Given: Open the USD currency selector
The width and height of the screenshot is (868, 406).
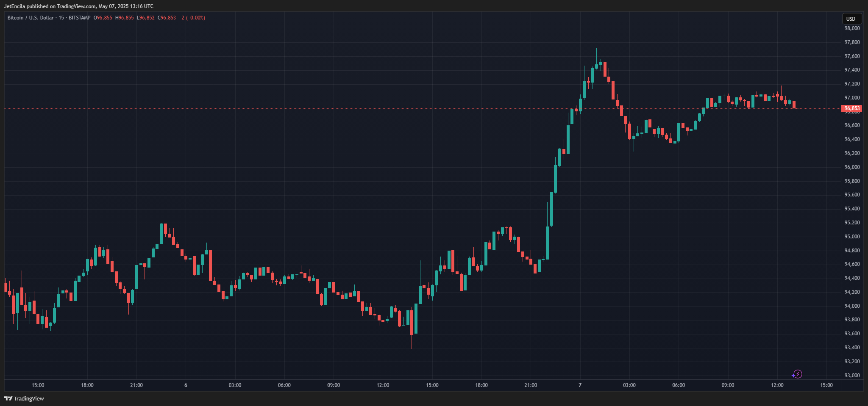Looking at the screenshot, I should pos(851,19).
